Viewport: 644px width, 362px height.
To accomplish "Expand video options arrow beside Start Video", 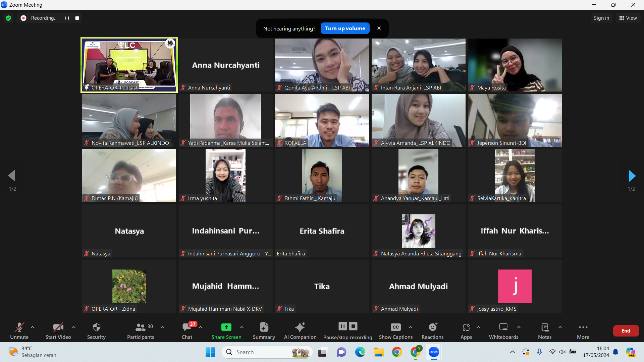I will point(74,327).
